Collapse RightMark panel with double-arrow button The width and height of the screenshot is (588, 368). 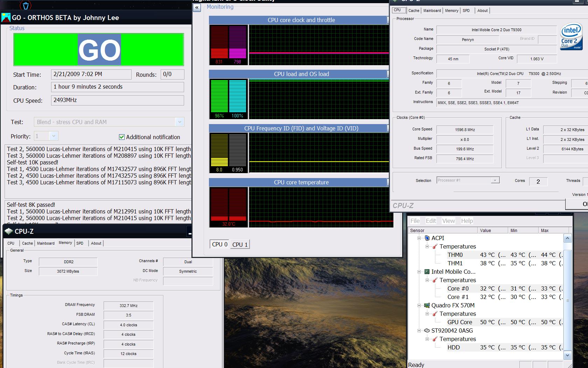click(x=197, y=8)
